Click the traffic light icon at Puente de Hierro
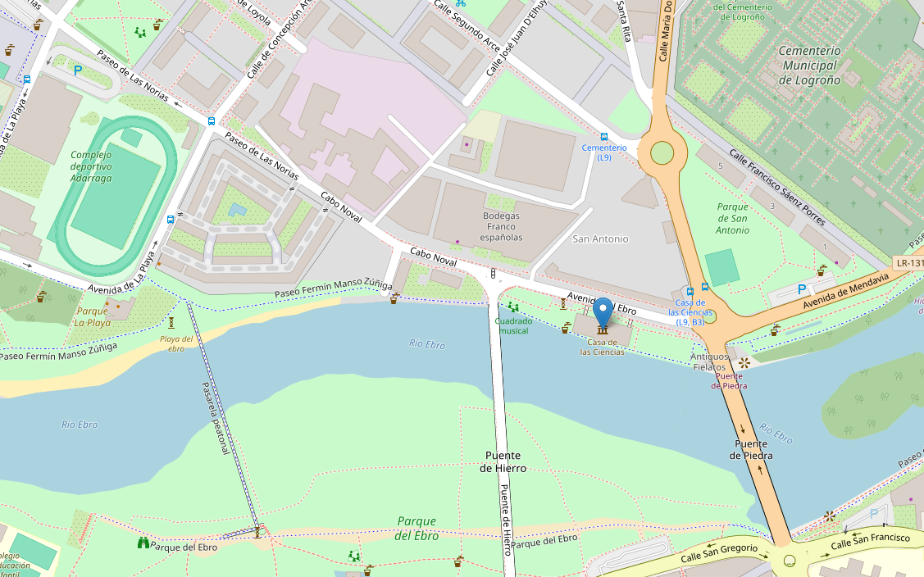Screen dimensions: 924x577 [x=494, y=274]
